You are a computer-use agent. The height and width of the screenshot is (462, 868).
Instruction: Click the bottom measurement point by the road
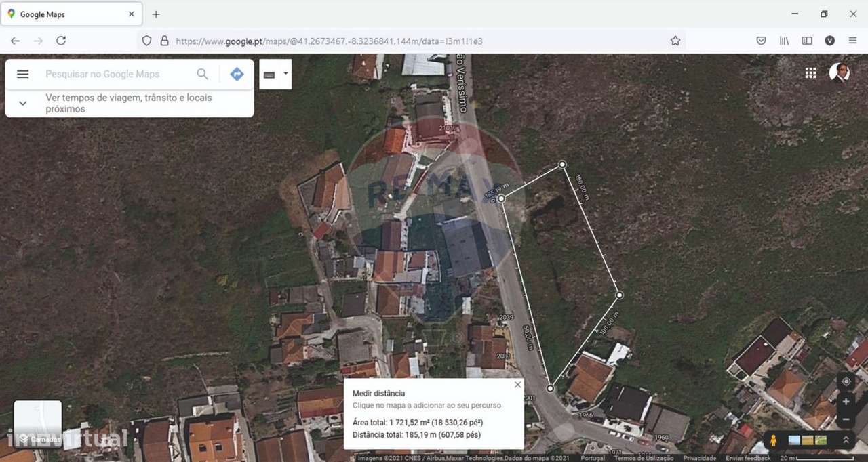pos(550,388)
